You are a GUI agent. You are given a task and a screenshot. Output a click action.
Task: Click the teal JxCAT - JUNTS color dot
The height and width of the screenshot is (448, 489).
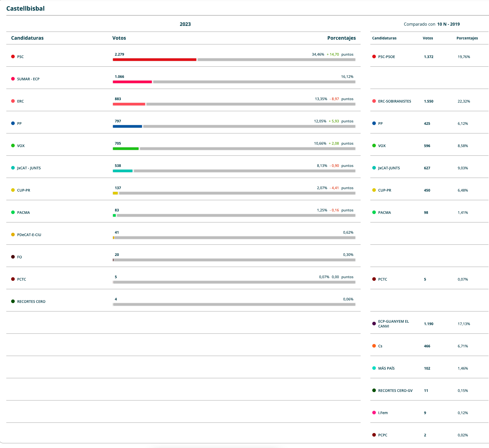[x=13, y=168]
